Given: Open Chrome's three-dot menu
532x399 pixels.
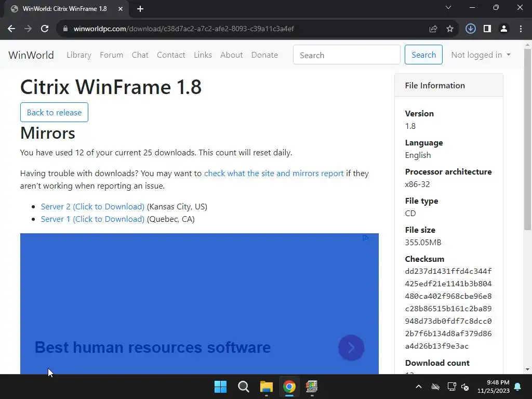Looking at the screenshot, I should 521,29.
